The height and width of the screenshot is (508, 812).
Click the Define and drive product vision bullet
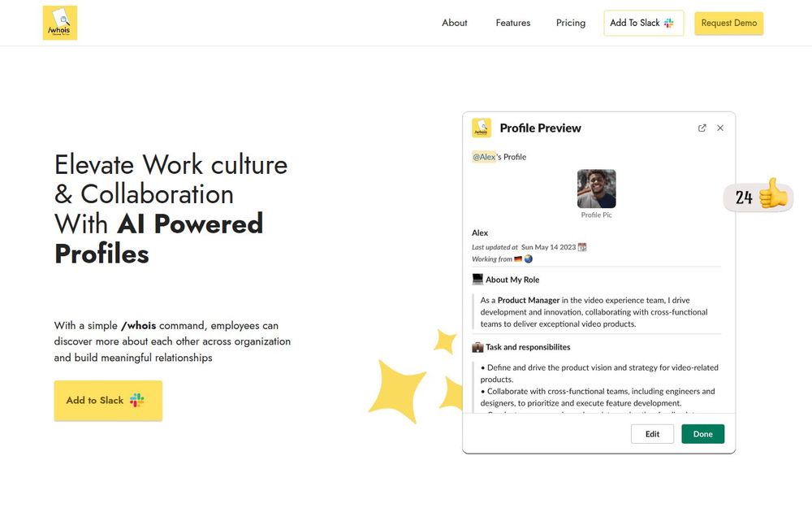[x=599, y=373]
